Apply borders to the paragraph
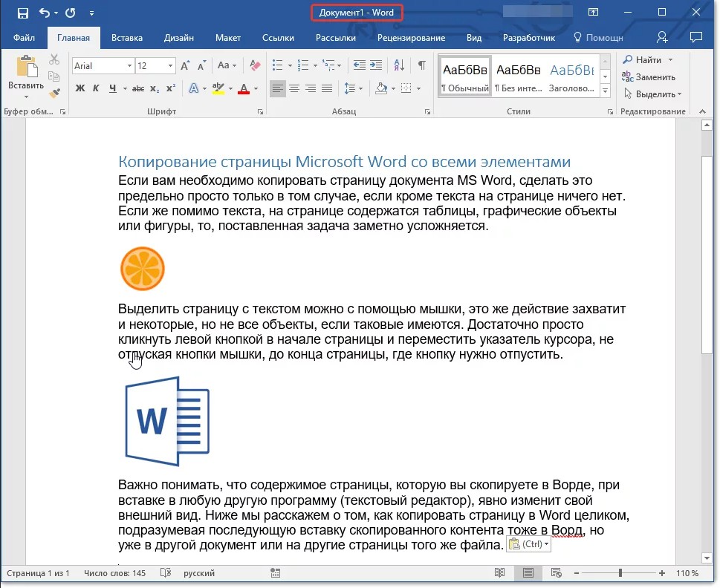The width and height of the screenshot is (720, 588). point(406,88)
